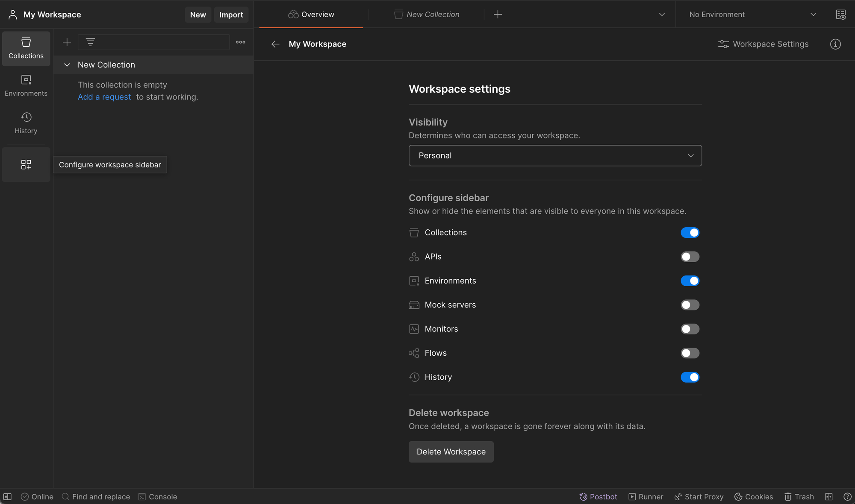Open the three-dot collections options menu
This screenshot has height=504, width=855.
[x=241, y=42]
